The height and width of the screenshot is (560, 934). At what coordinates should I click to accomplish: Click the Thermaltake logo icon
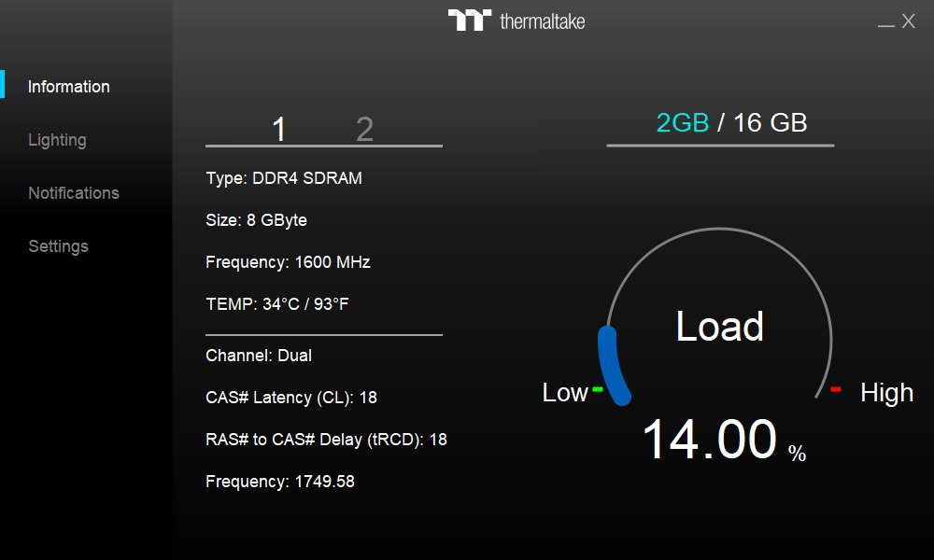(x=469, y=21)
